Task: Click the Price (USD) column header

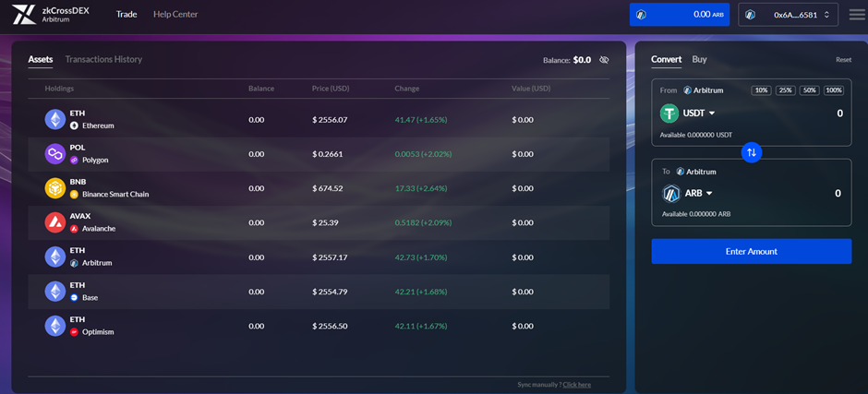Action: [331, 89]
